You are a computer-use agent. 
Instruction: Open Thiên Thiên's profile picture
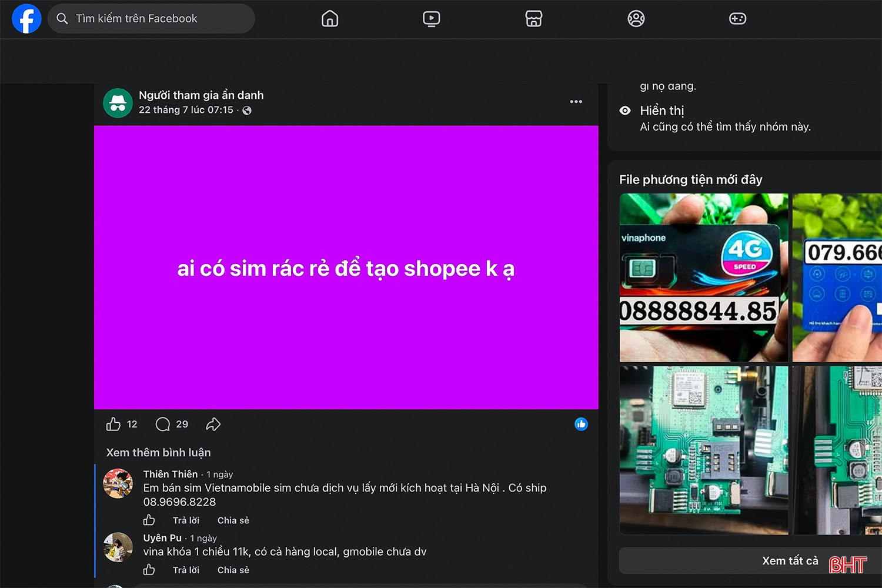pyautogui.click(x=118, y=483)
